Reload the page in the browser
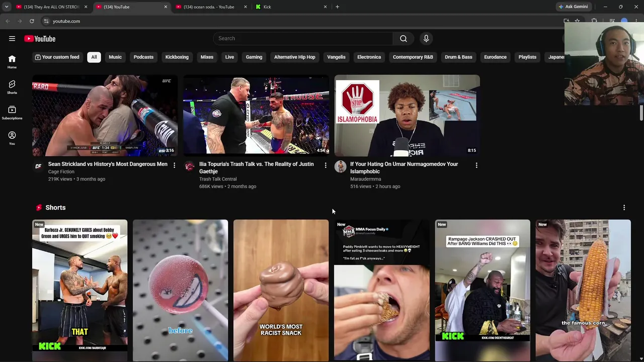The width and height of the screenshot is (644, 362). click(x=32, y=21)
